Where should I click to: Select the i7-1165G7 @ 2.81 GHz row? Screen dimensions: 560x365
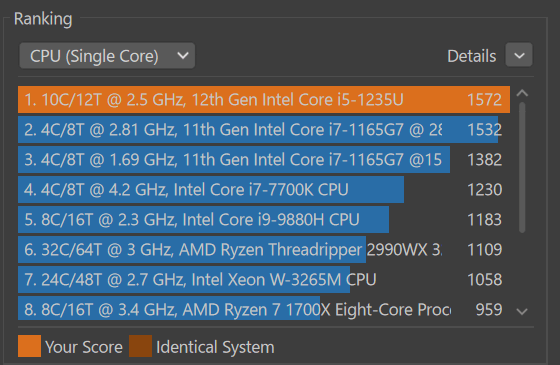264,130
